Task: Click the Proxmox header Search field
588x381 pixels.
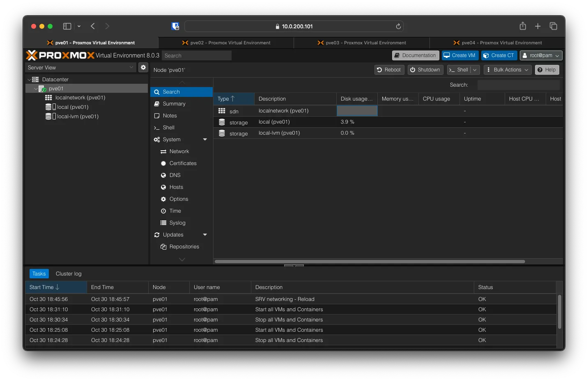Action: click(x=196, y=55)
